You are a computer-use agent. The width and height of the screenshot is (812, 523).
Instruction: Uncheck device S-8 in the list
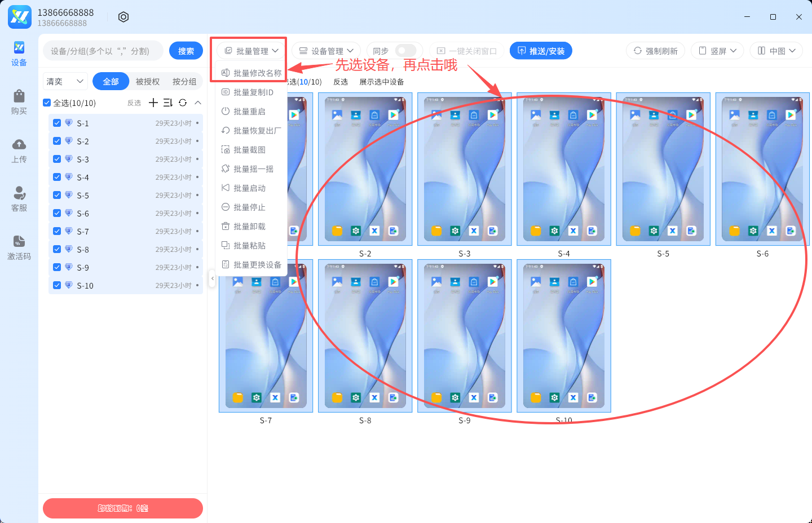57,249
